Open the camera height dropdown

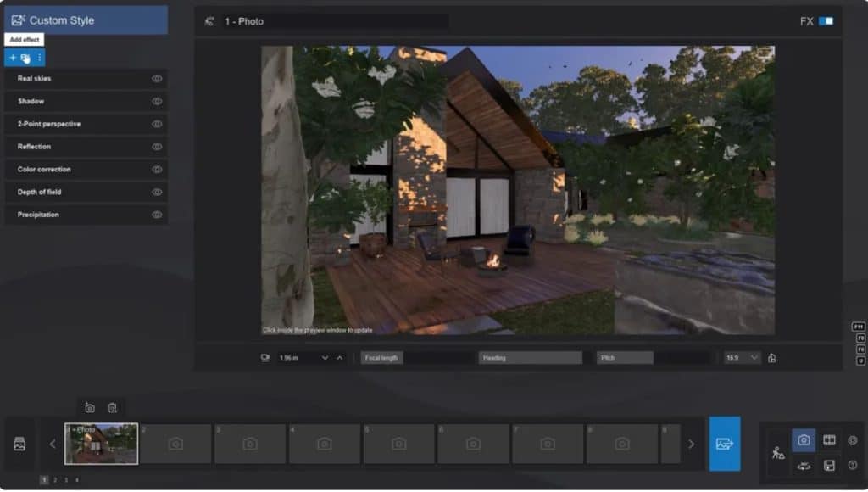[x=324, y=357]
